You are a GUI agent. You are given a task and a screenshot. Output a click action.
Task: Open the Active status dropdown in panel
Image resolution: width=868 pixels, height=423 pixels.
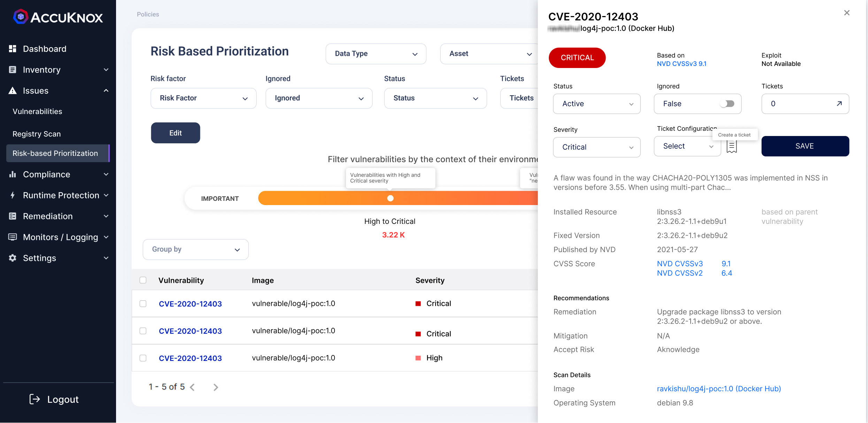coord(597,104)
